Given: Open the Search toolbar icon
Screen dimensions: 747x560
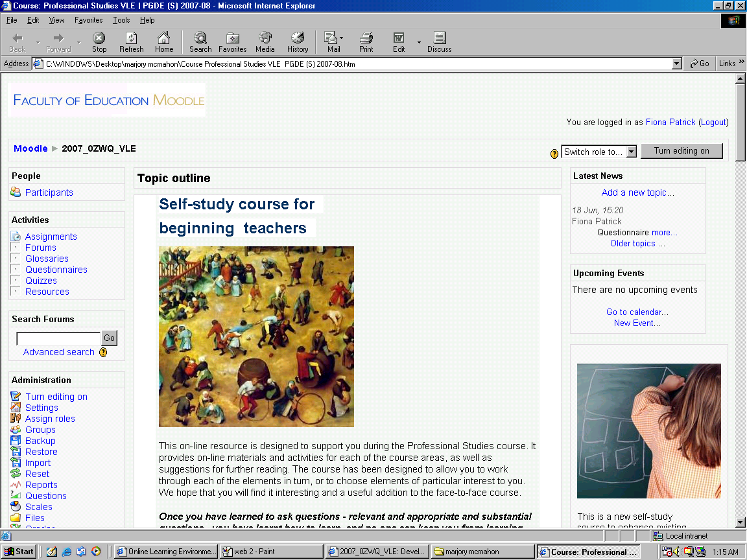Looking at the screenshot, I should tap(200, 42).
